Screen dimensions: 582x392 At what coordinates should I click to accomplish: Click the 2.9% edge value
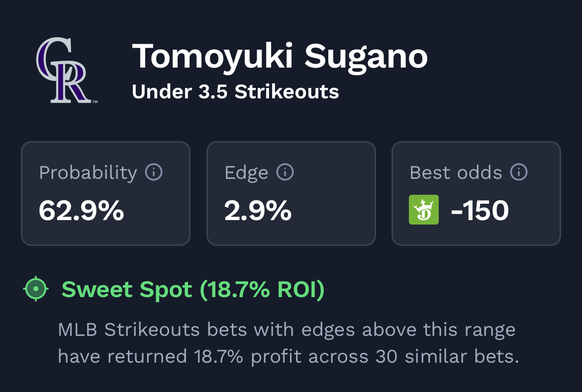coord(258,211)
